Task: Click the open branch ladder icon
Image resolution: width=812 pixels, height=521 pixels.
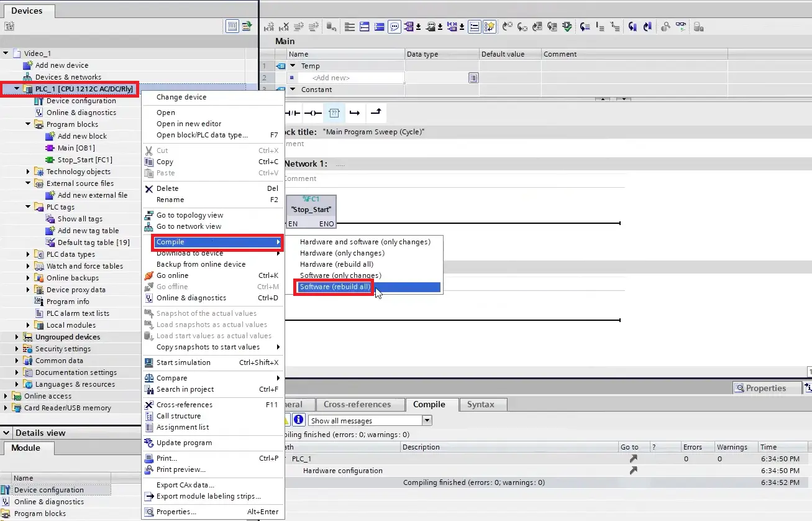Action: pyautogui.click(x=355, y=113)
